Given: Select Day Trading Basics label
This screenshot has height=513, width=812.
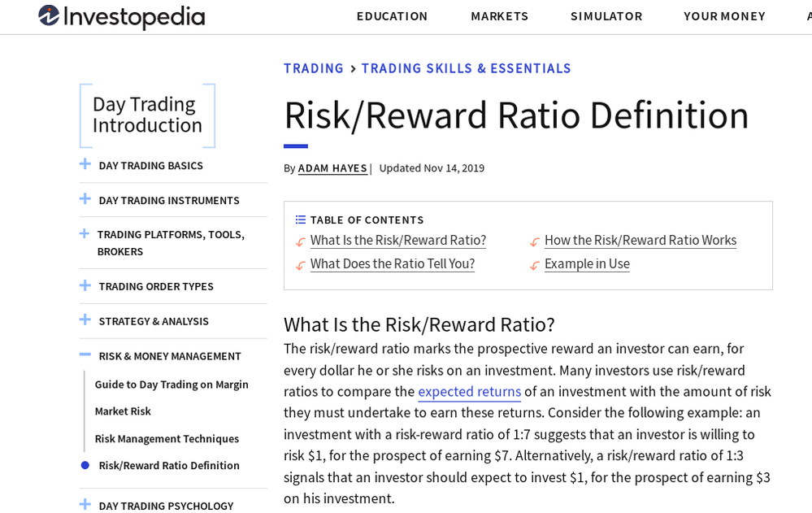Looking at the screenshot, I should [150, 166].
